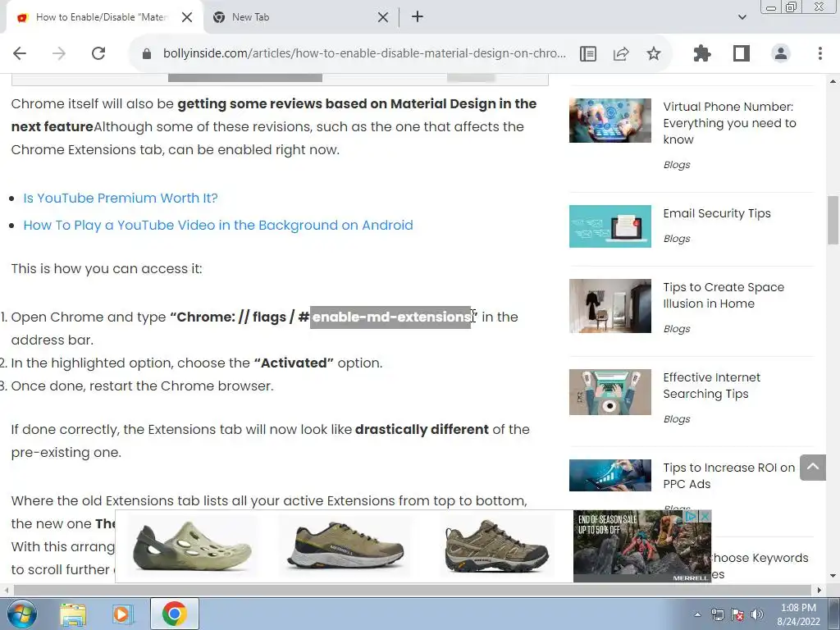Open Chrome three-dot menu
Viewport: 840px width, 630px height.
pos(820,53)
